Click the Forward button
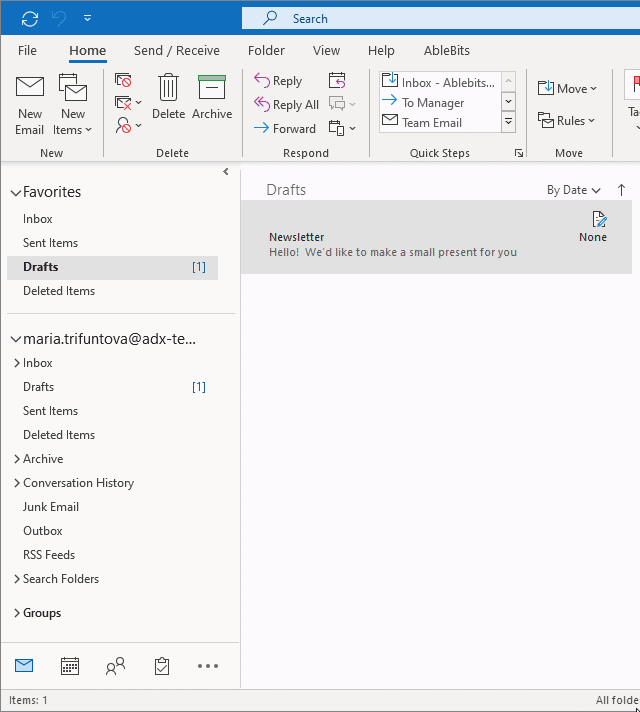The width and height of the screenshot is (640, 712). tap(285, 129)
